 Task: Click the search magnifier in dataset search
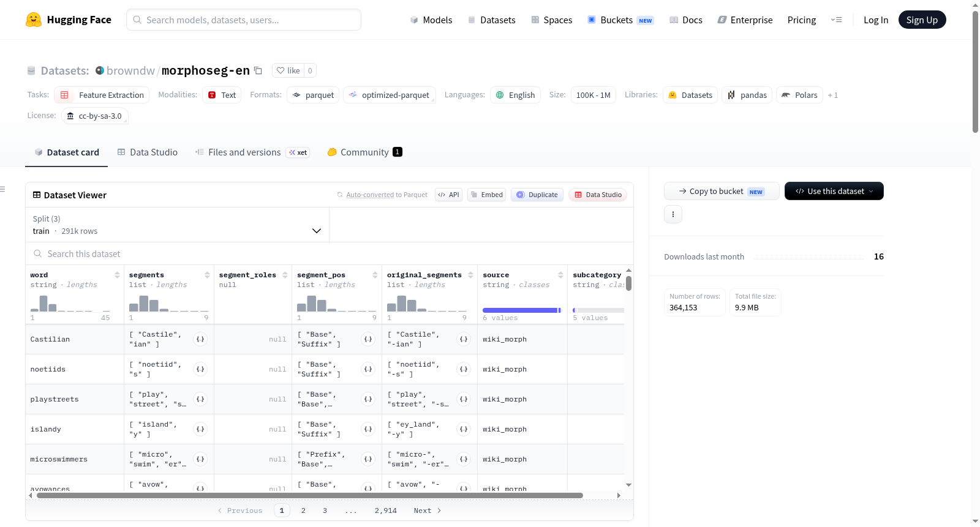point(38,254)
